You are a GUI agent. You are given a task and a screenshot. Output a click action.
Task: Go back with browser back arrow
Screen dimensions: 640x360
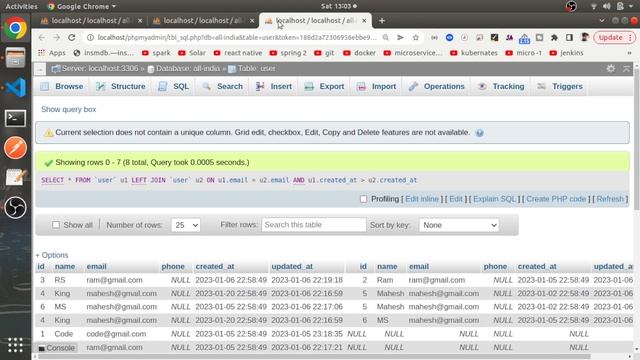pyautogui.click(x=42, y=38)
